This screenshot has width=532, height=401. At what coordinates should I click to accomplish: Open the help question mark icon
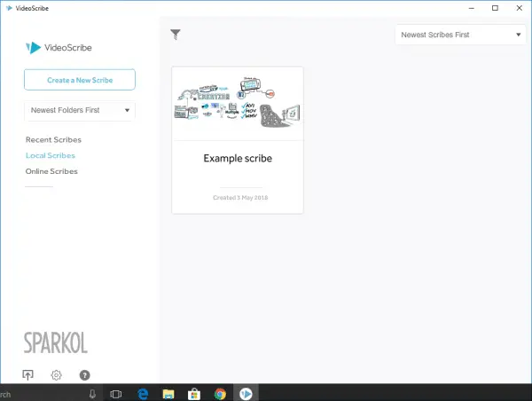[84, 375]
